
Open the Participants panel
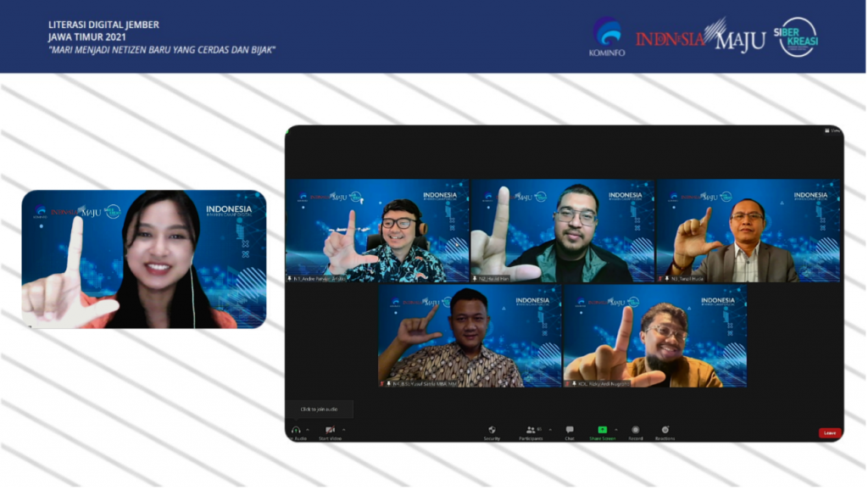pyautogui.click(x=531, y=431)
